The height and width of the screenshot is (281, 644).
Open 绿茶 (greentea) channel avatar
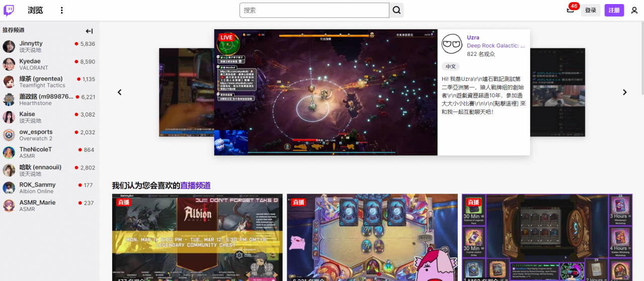[9, 82]
